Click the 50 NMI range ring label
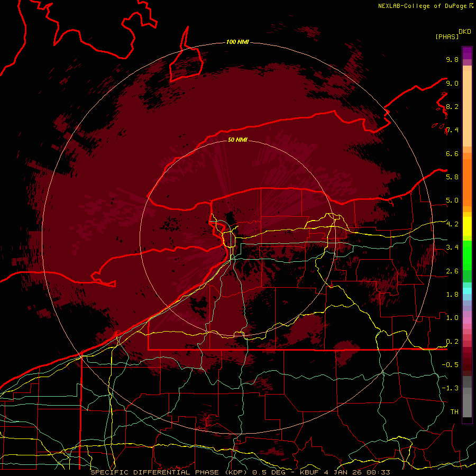The image size is (476, 476). pos(237,140)
